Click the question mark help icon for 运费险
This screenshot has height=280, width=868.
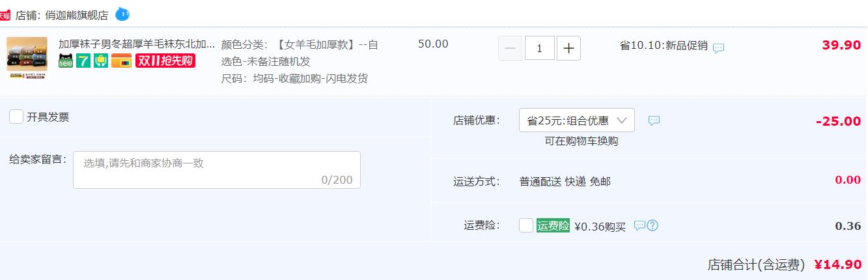click(x=652, y=225)
